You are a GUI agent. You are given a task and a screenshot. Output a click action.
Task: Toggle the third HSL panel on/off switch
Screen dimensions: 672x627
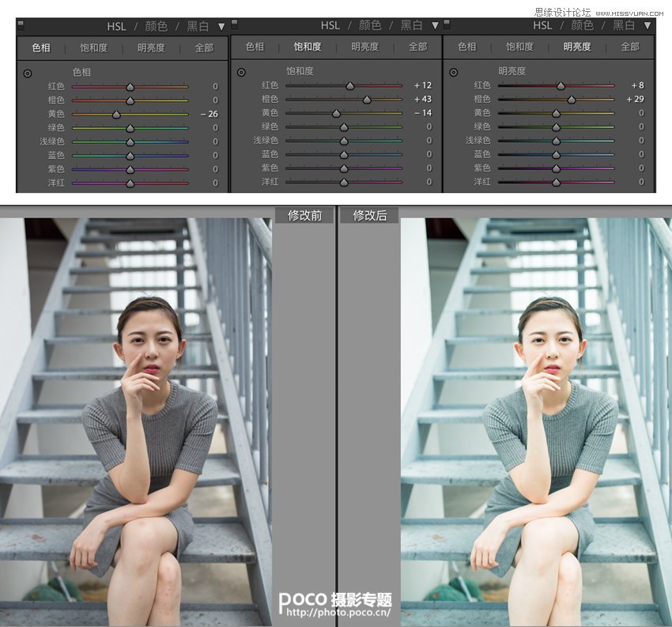pyautogui.click(x=447, y=25)
